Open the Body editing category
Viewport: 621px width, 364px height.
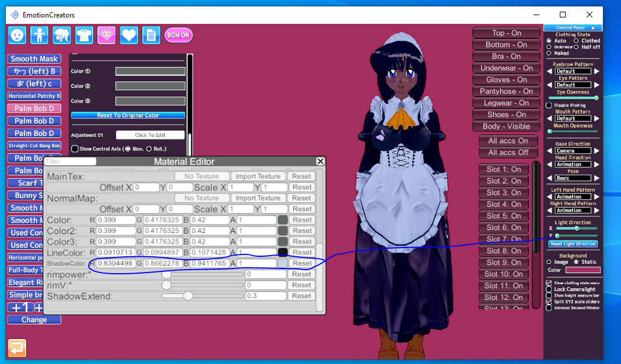(39, 35)
